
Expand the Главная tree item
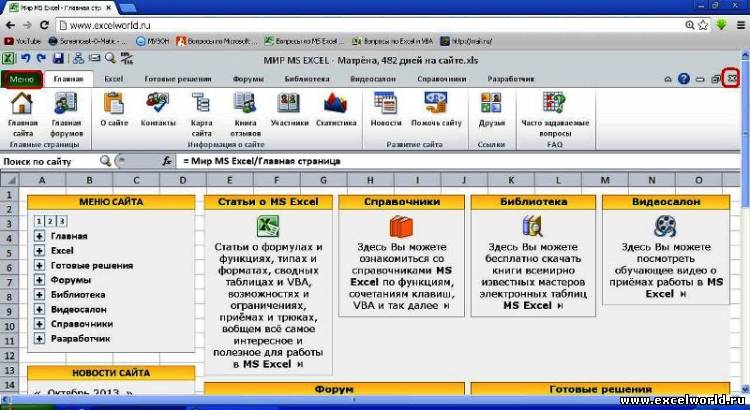(x=39, y=236)
